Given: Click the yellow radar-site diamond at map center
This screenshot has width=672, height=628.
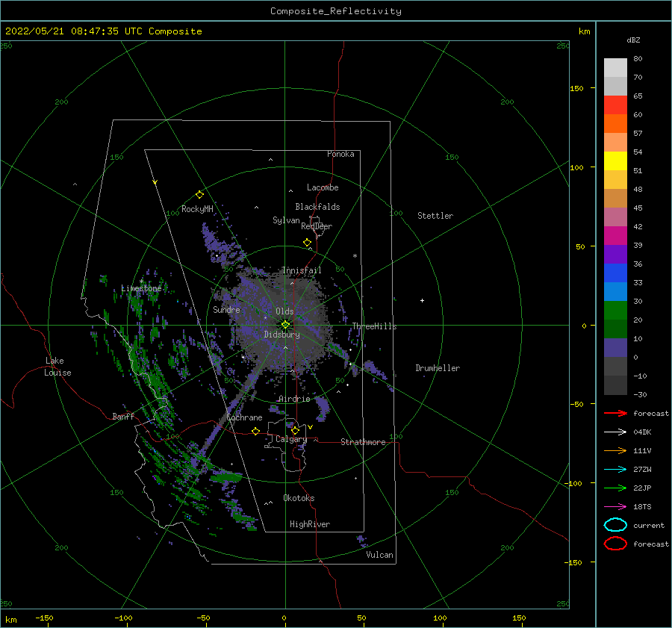Looking at the screenshot, I should [x=285, y=325].
